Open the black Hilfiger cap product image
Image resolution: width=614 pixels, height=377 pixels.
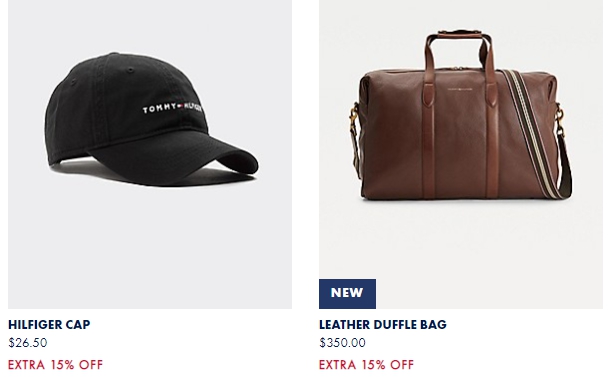[x=150, y=154]
